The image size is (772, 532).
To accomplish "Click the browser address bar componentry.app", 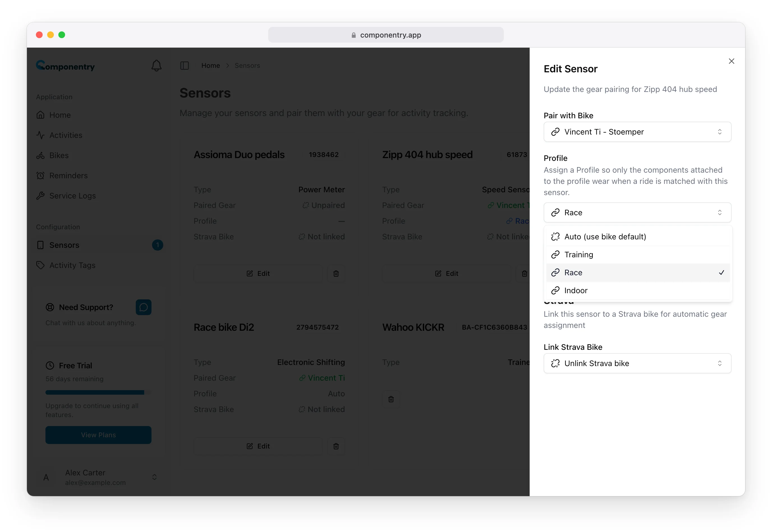I will coord(386,35).
